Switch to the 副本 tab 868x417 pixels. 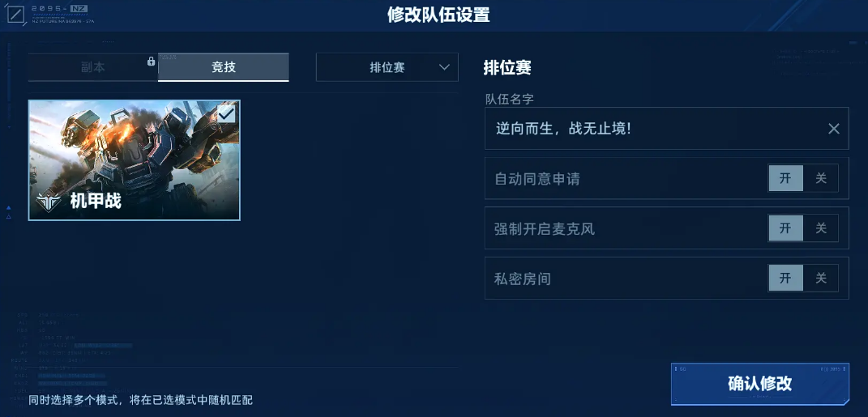coord(92,67)
